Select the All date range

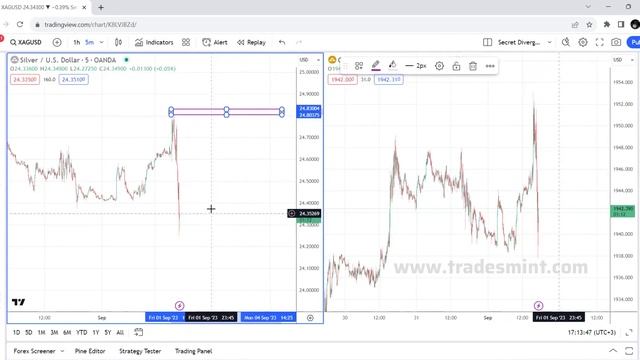[120, 333]
